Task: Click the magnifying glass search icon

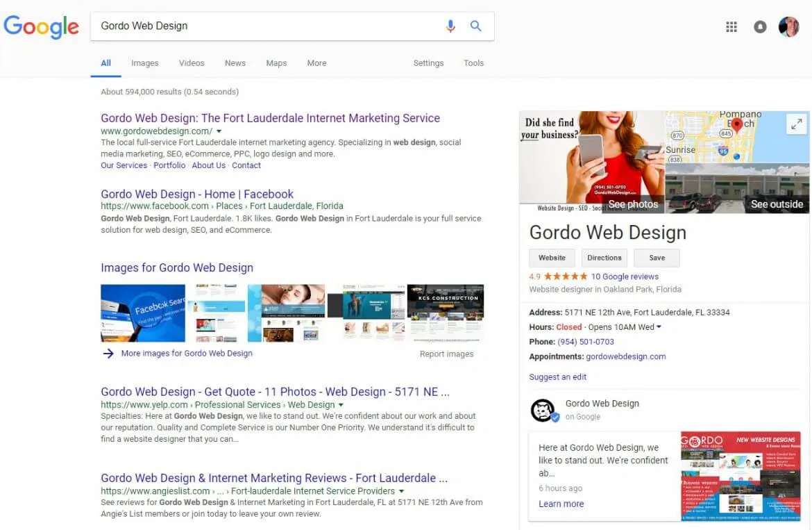Action: click(x=475, y=26)
